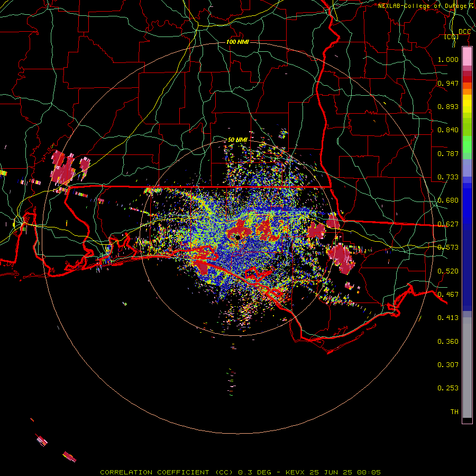
Task: Select the 1.000 value on the scale
Action: 448,59
